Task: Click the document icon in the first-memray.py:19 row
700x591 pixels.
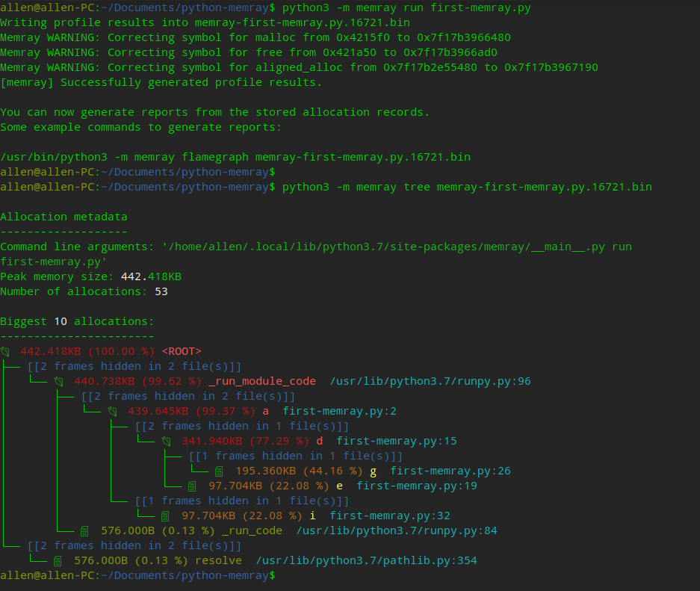Action: [192, 486]
